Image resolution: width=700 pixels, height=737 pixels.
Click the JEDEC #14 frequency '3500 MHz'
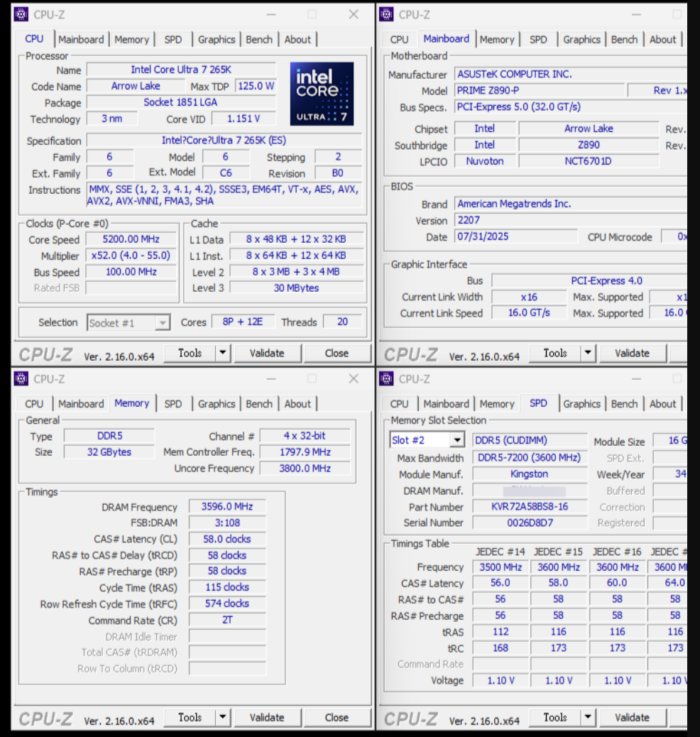[501, 567]
